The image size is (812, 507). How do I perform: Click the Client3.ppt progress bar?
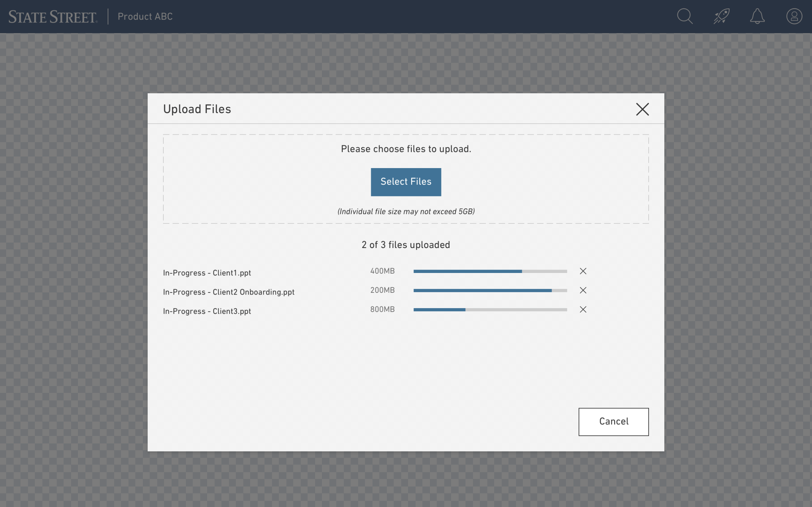click(x=490, y=310)
